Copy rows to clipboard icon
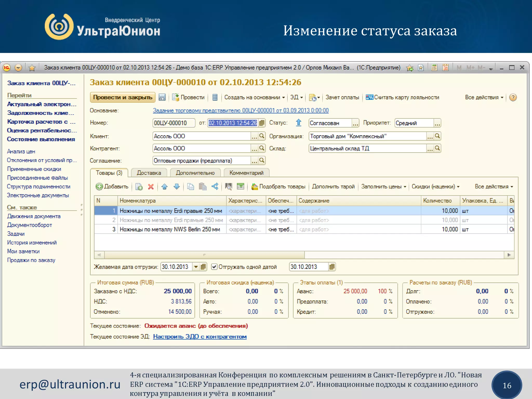This screenshot has height=399, width=532. pos(190,187)
